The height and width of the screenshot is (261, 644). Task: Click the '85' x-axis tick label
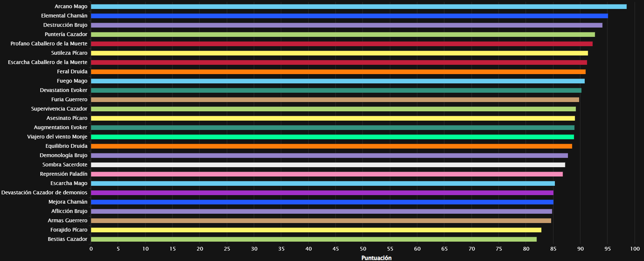(553, 249)
